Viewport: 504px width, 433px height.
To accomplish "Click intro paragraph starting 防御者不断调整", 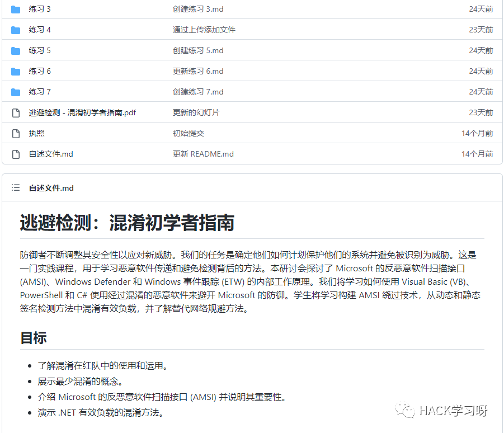I will [250, 281].
